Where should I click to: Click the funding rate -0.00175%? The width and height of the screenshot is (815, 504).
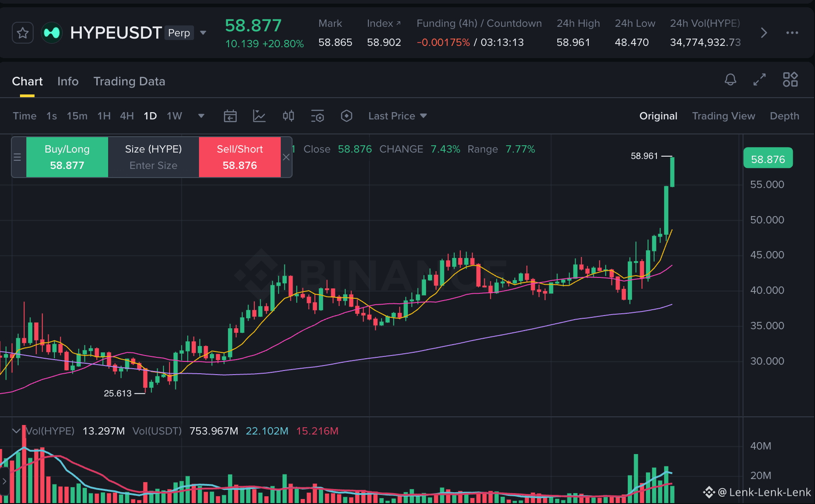point(443,42)
